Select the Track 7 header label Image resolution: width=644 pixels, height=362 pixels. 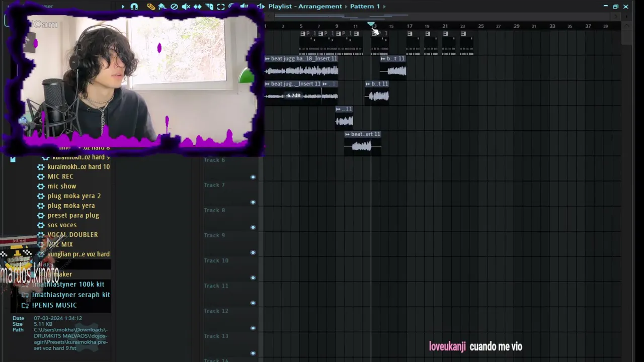pyautogui.click(x=214, y=185)
